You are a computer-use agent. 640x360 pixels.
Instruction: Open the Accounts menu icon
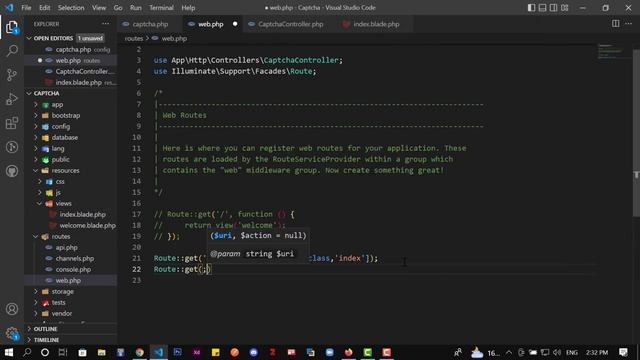pyautogui.click(x=12, y=309)
